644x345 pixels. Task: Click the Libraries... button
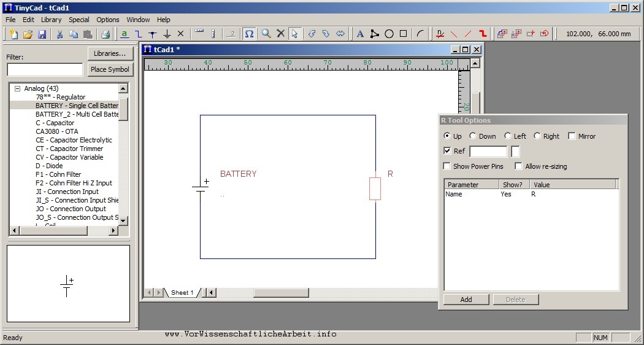coord(110,53)
